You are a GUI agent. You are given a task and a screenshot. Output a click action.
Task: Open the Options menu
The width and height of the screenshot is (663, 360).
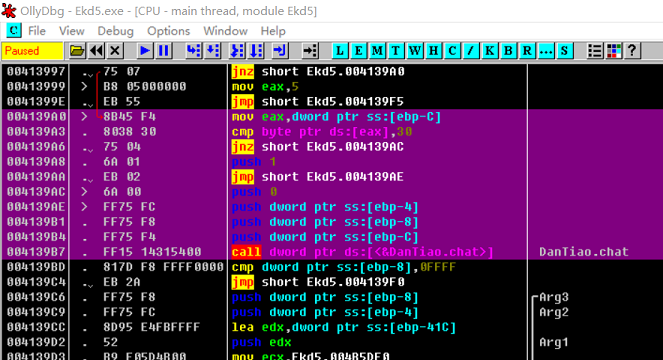[168, 31]
